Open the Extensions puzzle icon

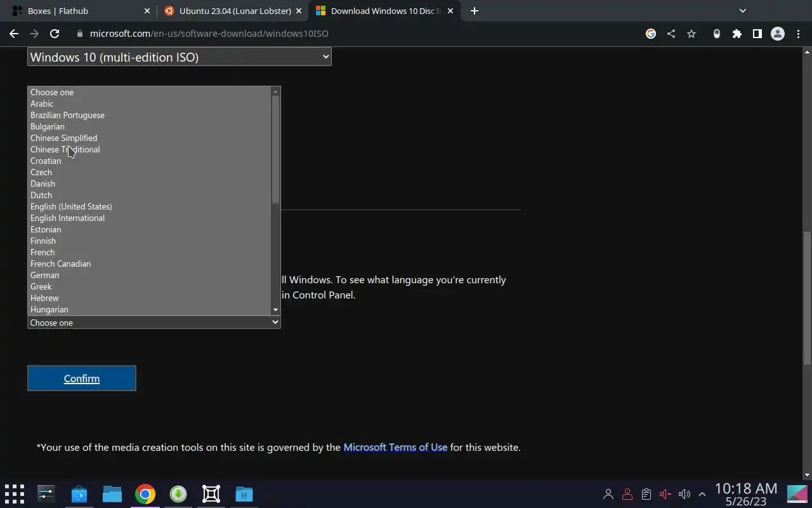tap(737, 34)
